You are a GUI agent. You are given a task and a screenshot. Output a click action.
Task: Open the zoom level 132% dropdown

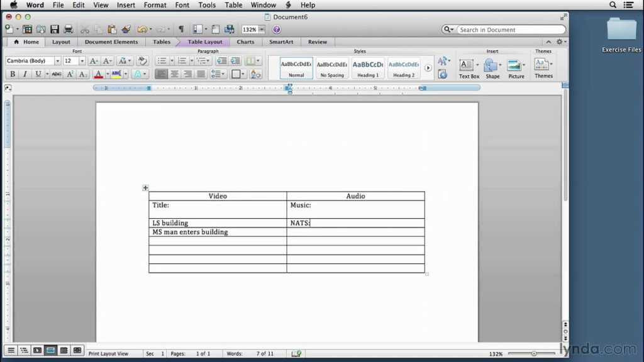tap(262, 29)
